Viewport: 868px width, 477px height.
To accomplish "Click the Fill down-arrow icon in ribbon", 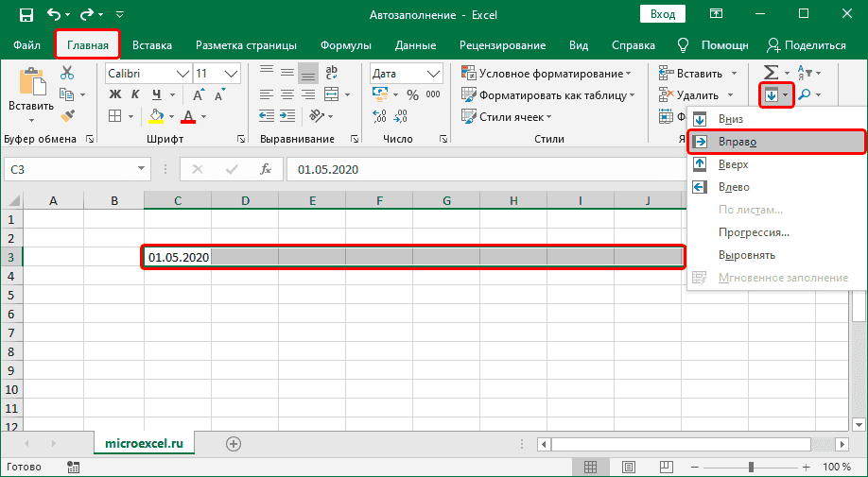I will [x=772, y=94].
